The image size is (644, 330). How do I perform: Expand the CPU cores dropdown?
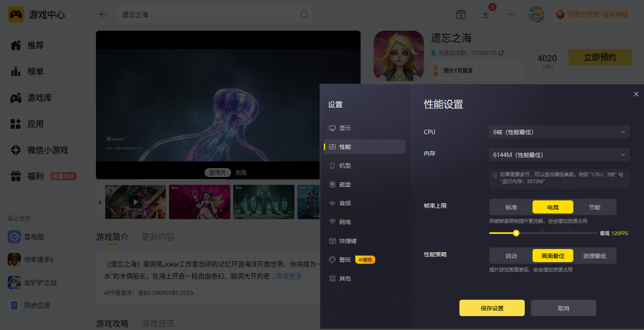click(559, 132)
